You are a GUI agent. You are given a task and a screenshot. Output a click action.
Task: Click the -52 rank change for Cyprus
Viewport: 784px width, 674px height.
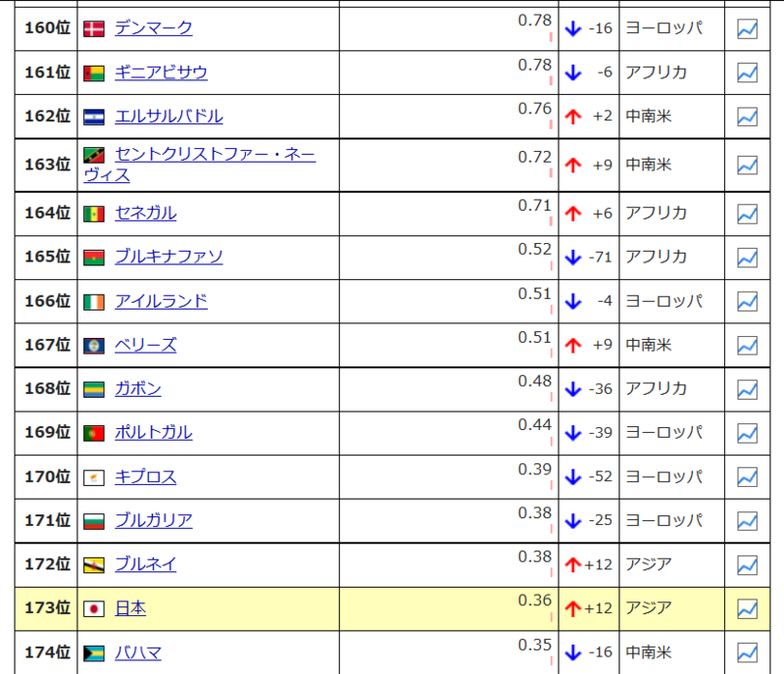tap(601, 476)
